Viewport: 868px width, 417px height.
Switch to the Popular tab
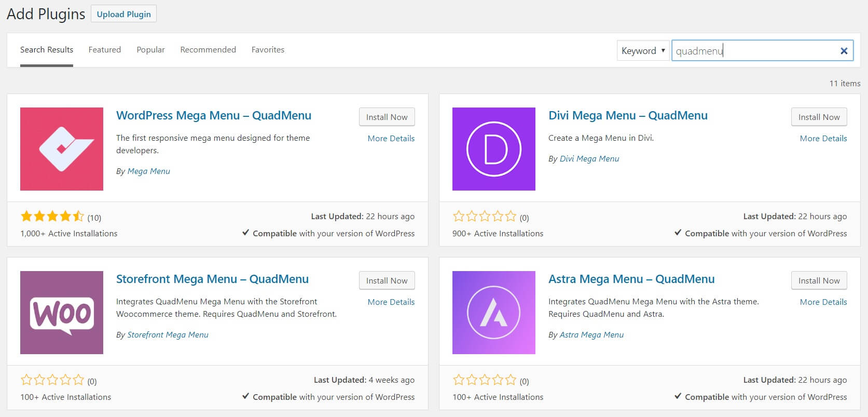[x=150, y=50]
